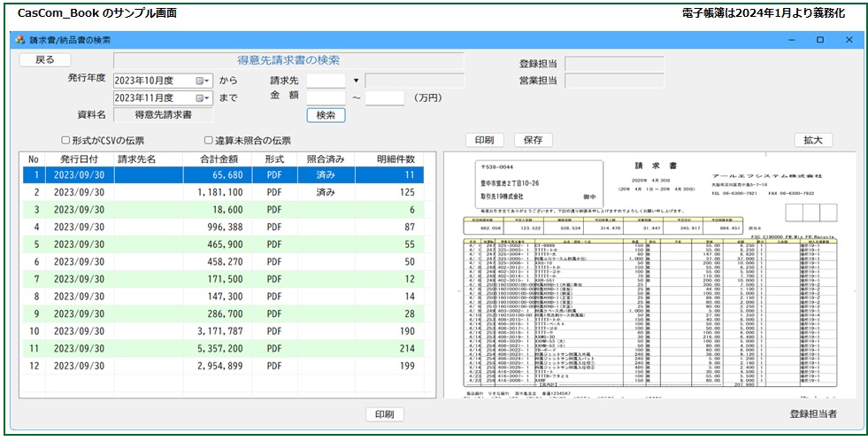Image resolution: width=868 pixels, height=441 pixels.
Task: Enable the 違算未照合の伝票 checkbox
Action: tap(208, 141)
